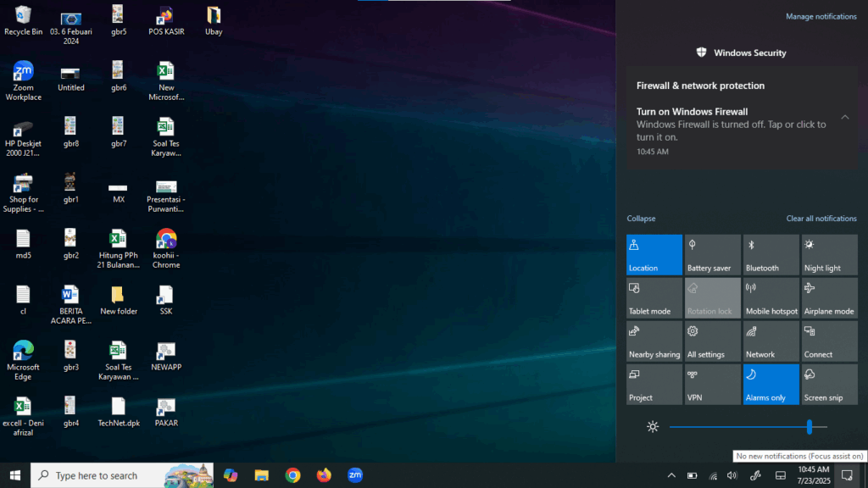Show hidden icons in system tray
868x488 pixels.
[x=671, y=476]
